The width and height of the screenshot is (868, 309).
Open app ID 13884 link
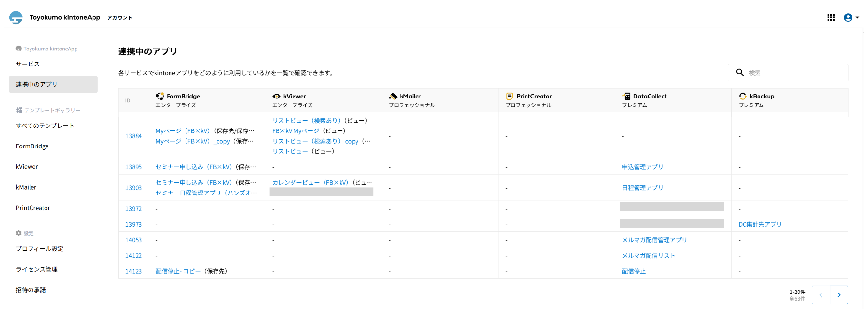tap(134, 136)
